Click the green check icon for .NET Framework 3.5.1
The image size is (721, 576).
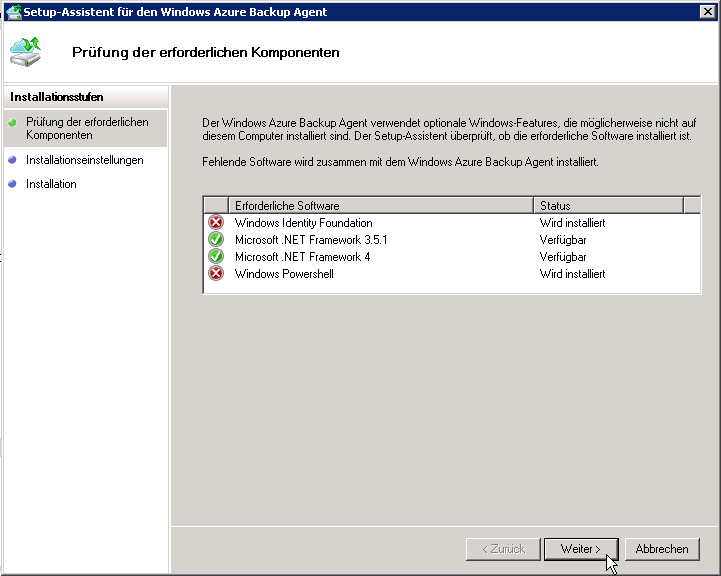(x=216, y=240)
